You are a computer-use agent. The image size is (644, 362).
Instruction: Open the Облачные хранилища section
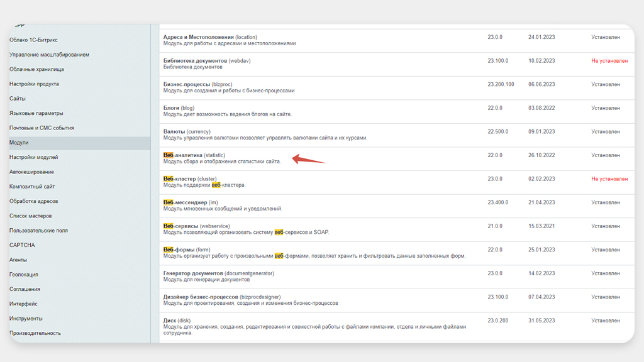pos(36,69)
